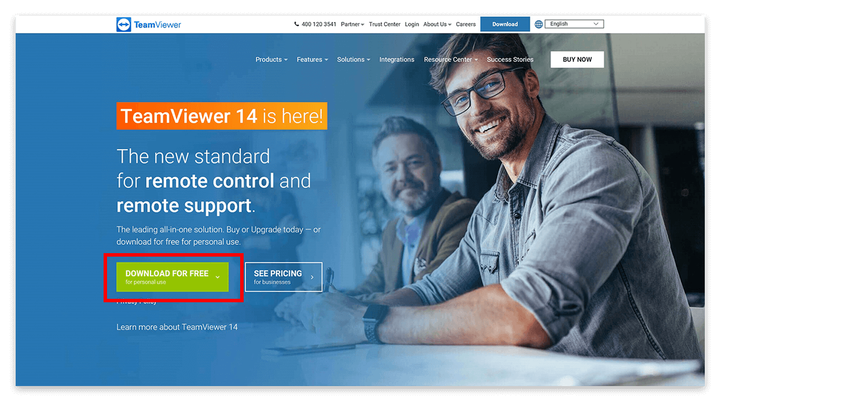868x404 pixels.
Task: Expand the Partner menu
Action: [352, 24]
